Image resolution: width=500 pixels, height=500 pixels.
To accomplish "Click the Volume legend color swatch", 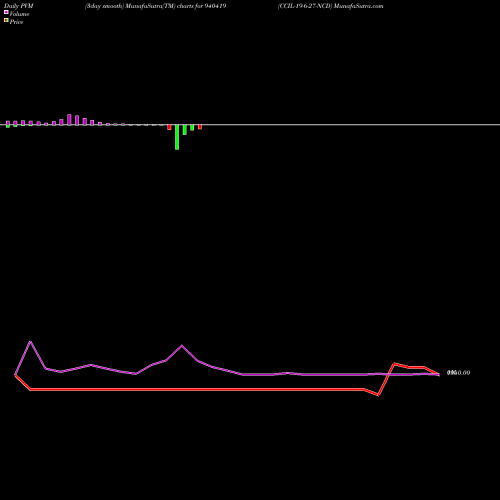I will click(x=6, y=12).
